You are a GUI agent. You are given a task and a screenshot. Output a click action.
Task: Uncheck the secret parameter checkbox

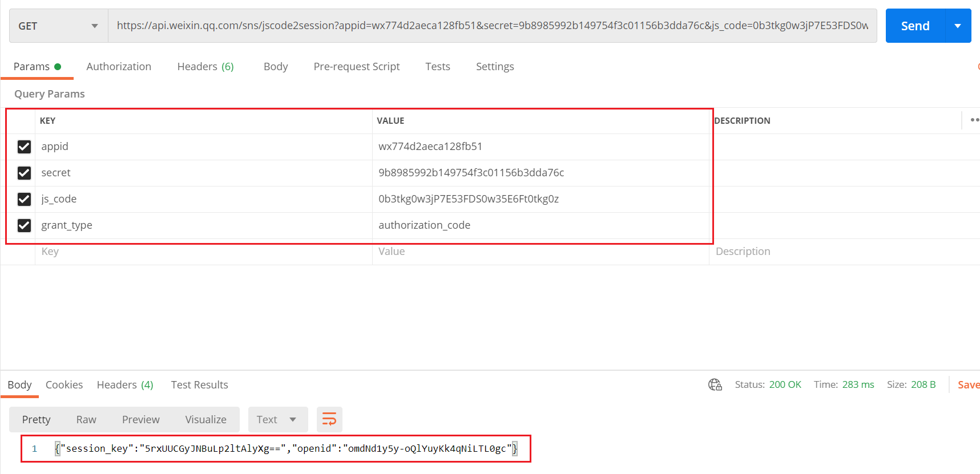(24, 173)
